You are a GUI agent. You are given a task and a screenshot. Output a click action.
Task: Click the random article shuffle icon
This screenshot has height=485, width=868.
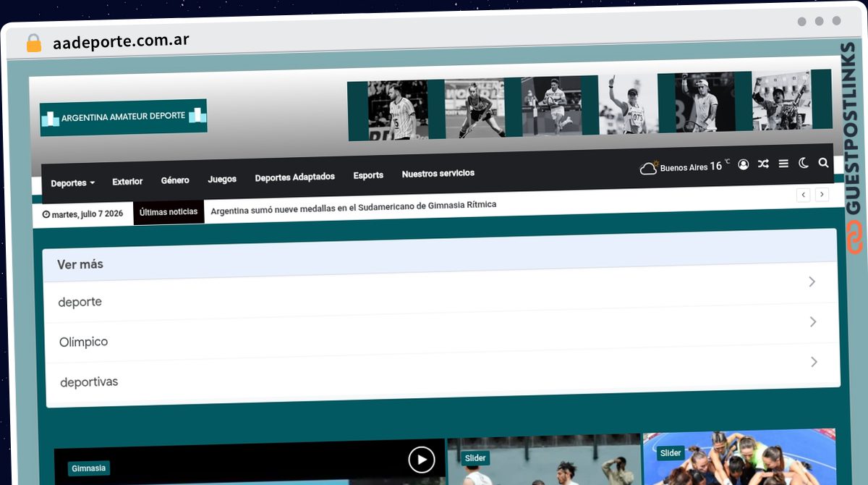pyautogui.click(x=763, y=164)
